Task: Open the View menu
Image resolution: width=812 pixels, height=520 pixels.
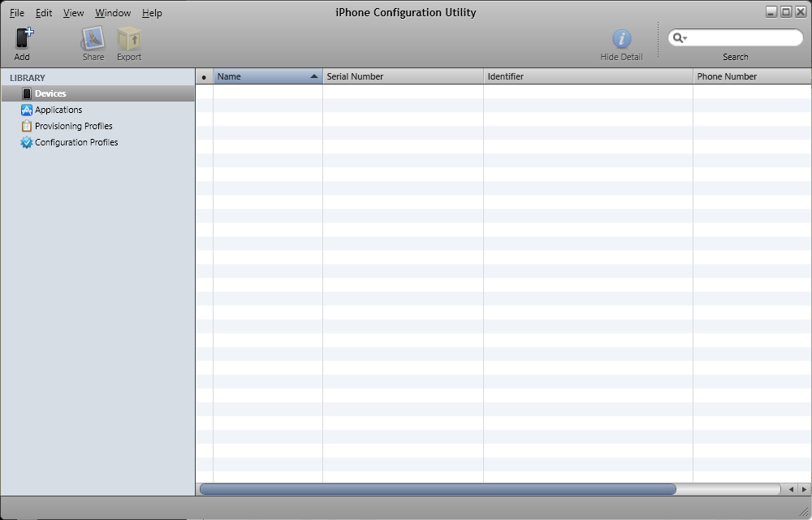Action: [x=73, y=13]
